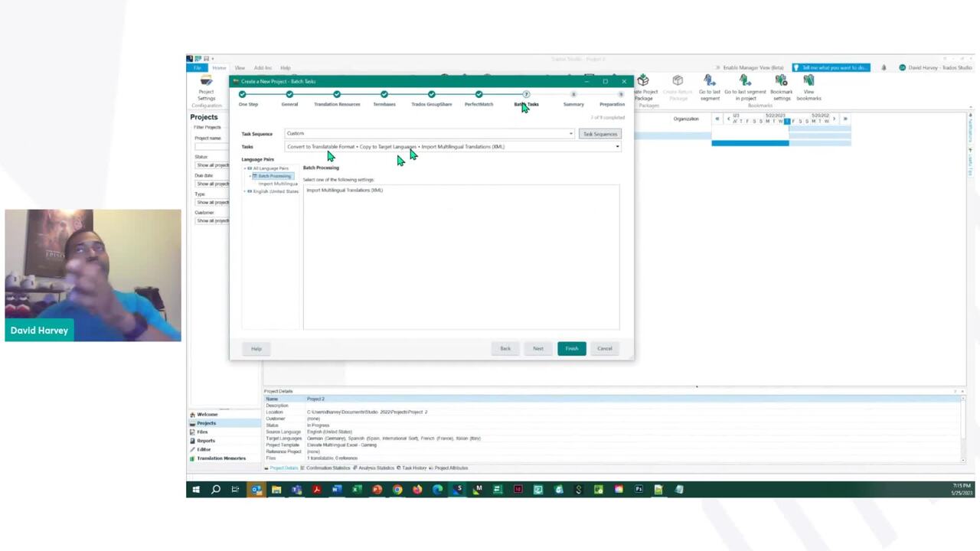The height and width of the screenshot is (551, 980).
Task: Open the Status filter dropdown
Action: click(212, 165)
